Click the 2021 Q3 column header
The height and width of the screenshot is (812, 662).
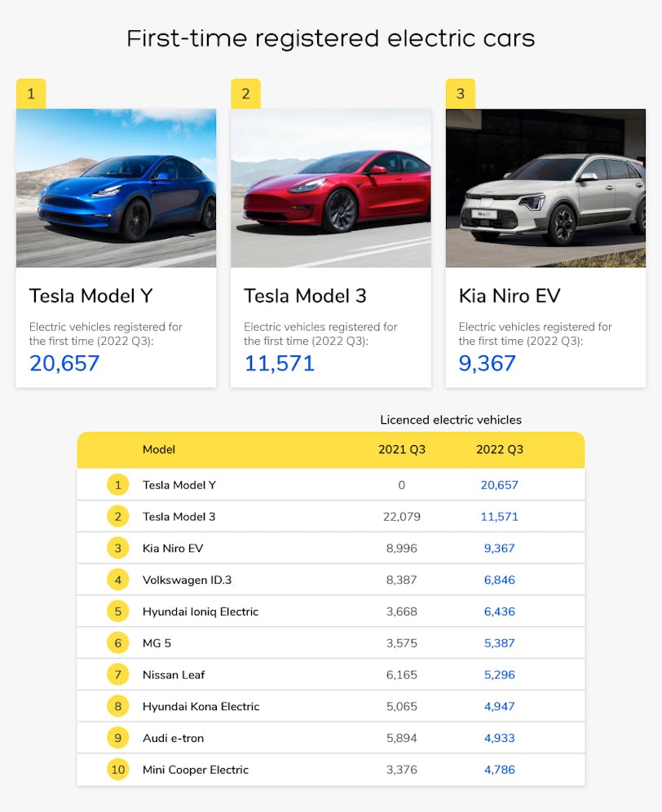pyautogui.click(x=402, y=449)
